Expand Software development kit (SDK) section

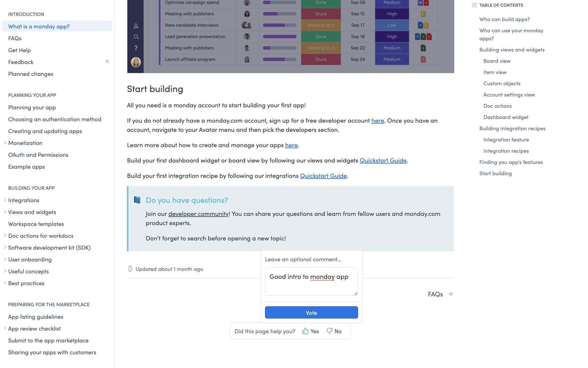pos(5,247)
